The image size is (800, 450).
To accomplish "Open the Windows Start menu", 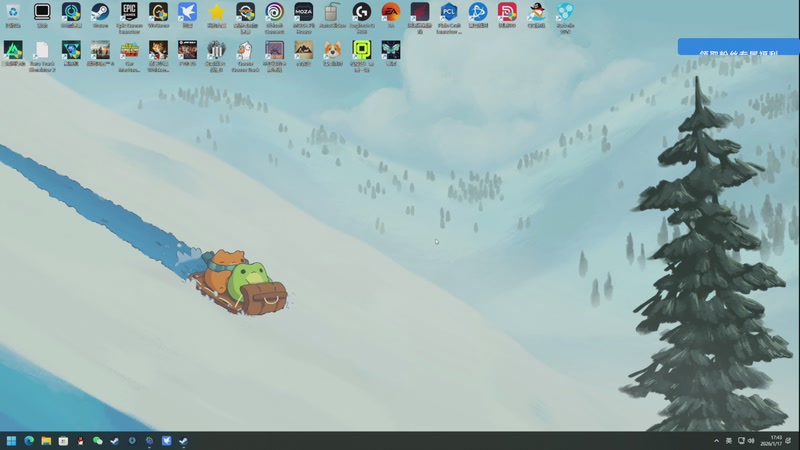I will tap(11, 441).
